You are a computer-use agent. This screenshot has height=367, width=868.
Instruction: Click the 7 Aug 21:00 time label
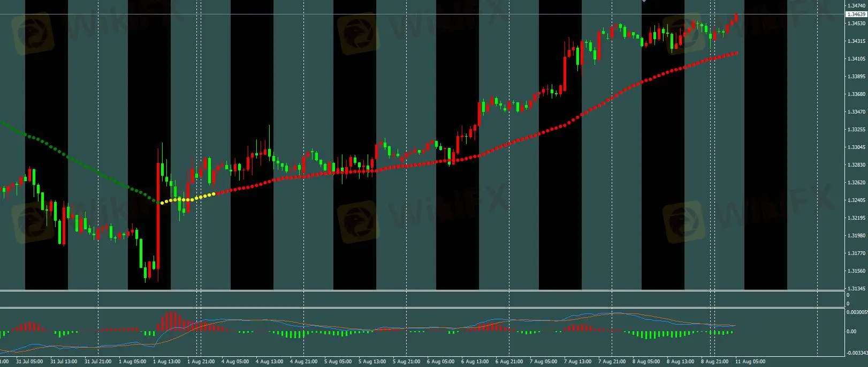tap(612, 362)
